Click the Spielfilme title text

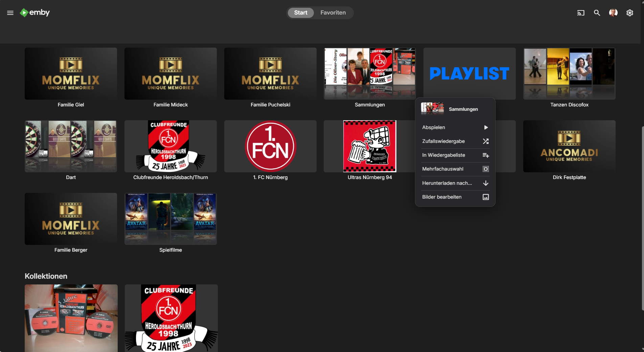[170, 250]
